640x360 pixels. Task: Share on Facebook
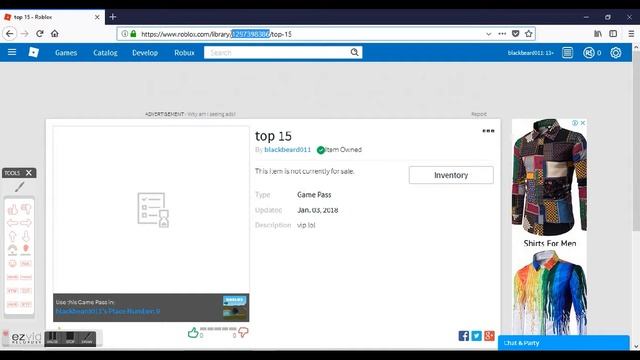pyautogui.click(x=464, y=336)
